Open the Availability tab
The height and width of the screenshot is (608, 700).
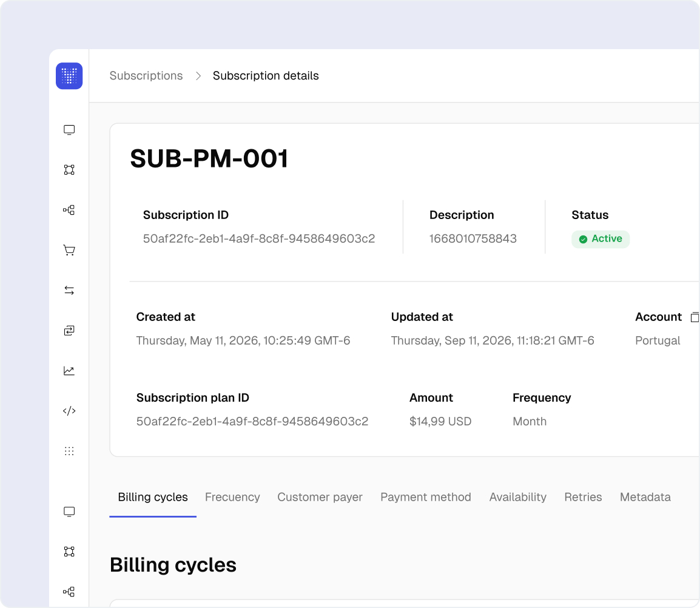(x=517, y=497)
